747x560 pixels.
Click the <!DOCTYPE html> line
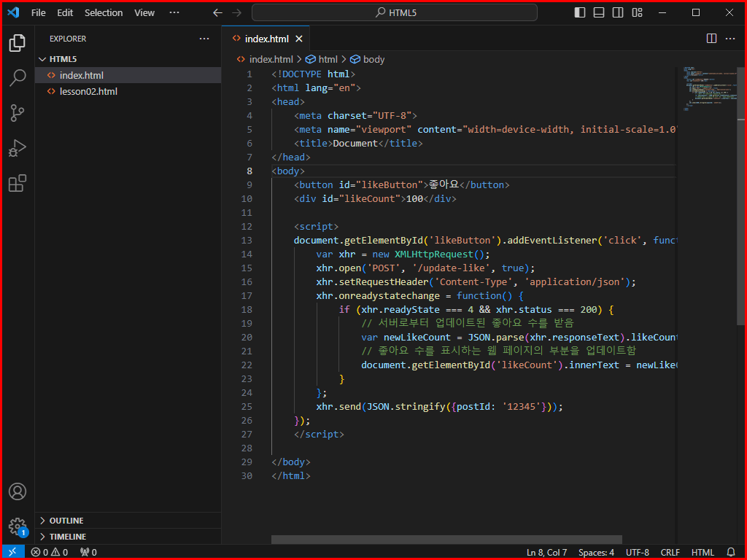click(x=314, y=74)
